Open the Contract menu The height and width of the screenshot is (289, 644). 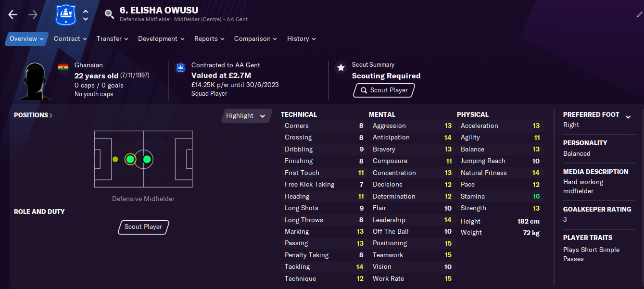click(x=70, y=38)
